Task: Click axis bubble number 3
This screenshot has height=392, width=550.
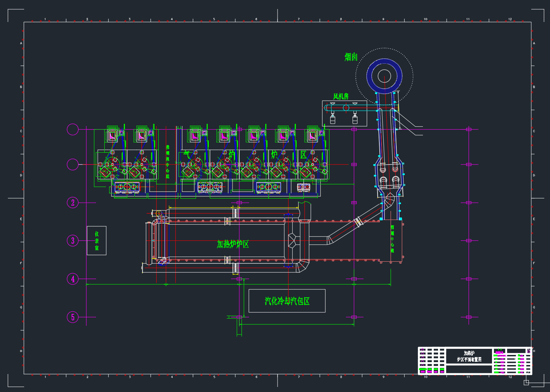Action: tap(73, 240)
